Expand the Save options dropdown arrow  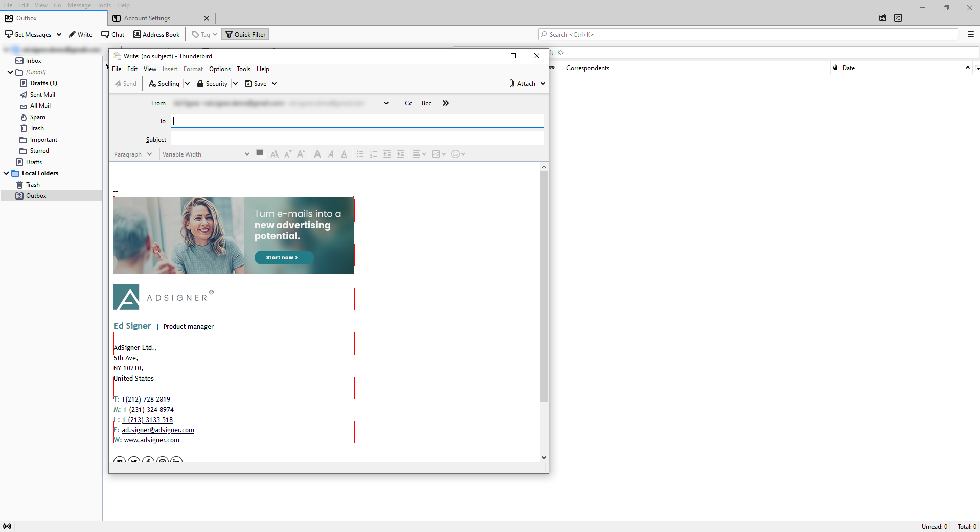pyautogui.click(x=274, y=84)
